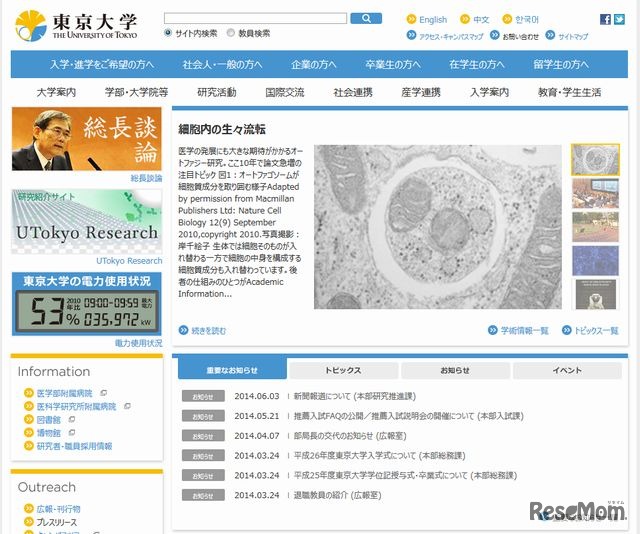Focus the site search text field
Viewport: 640px width, 534px height.
pyautogui.click(x=256, y=18)
